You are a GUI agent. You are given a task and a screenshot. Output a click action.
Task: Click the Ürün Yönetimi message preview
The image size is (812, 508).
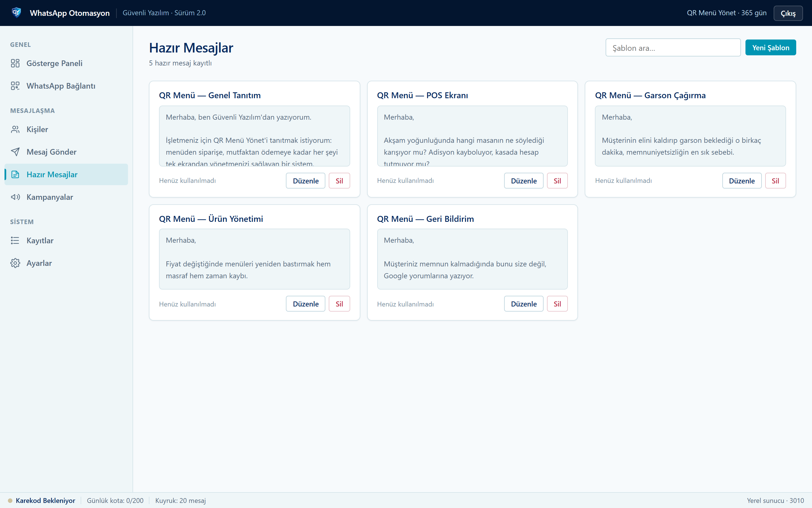(x=254, y=259)
